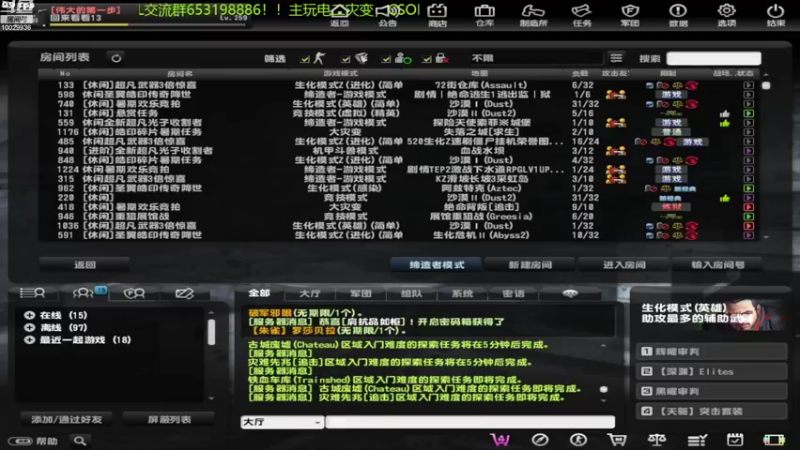Click the friends list scrollbar thumb
Image resolution: width=800 pixels, height=450 pixels.
click(x=211, y=332)
